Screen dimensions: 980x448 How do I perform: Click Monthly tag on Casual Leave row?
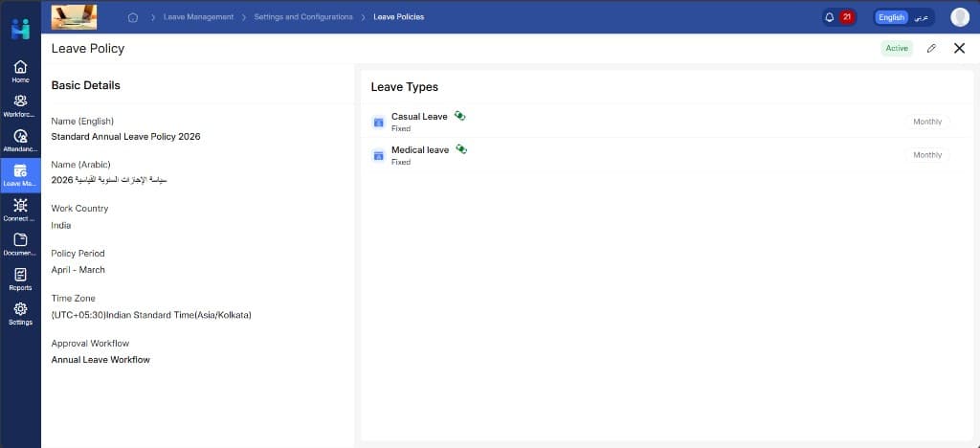927,122
